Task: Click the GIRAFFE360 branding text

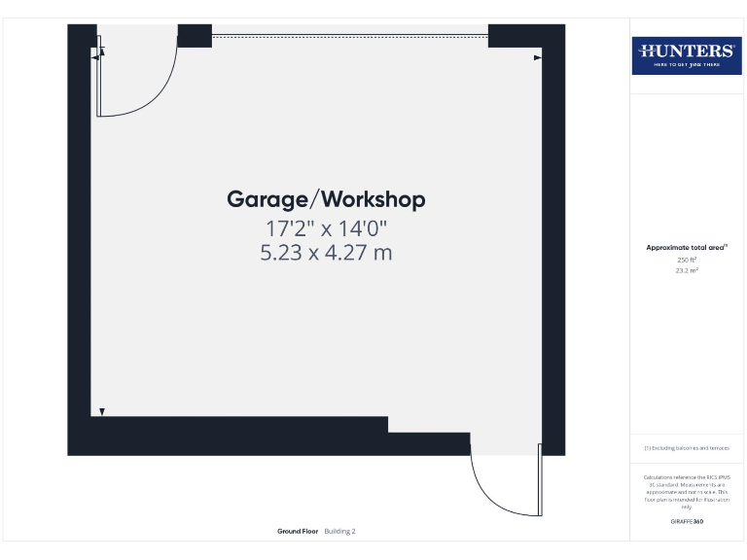Action: pos(687,522)
